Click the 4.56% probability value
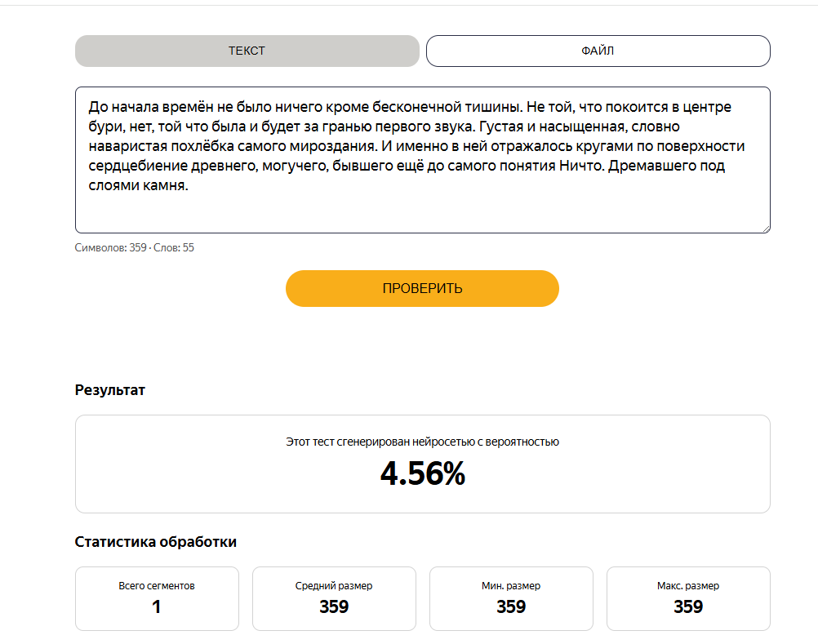The height and width of the screenshot is (644, 818). (x=423, y=473)
